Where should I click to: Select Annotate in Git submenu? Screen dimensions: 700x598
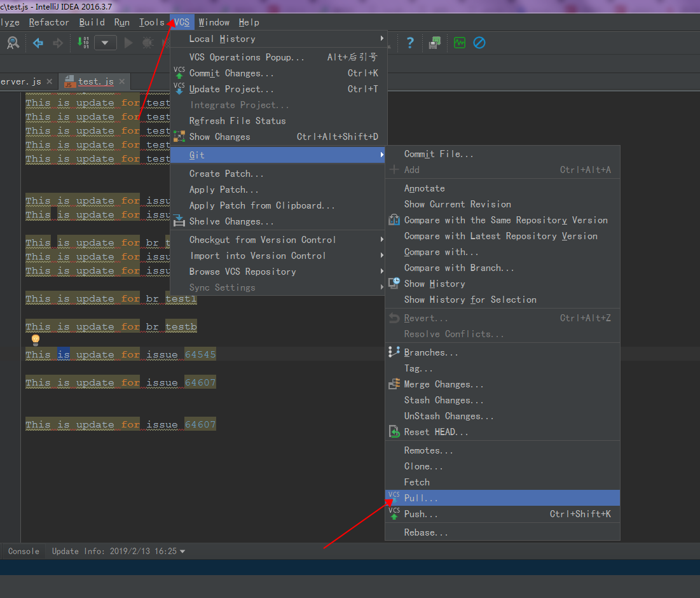point(503,188)
